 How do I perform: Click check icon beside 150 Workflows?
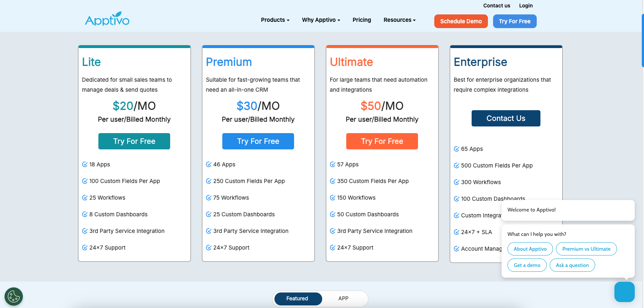[x=333, y=198]
